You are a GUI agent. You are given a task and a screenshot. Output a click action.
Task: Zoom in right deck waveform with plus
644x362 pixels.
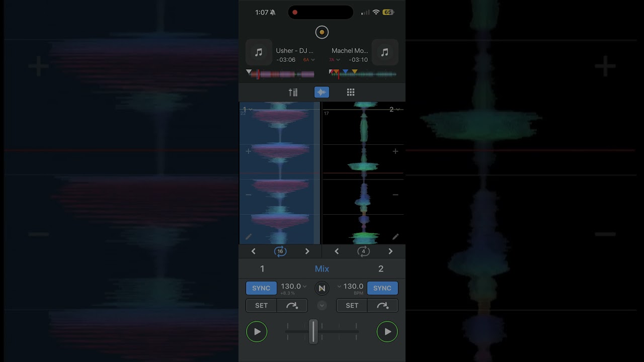tap(395, 151)
